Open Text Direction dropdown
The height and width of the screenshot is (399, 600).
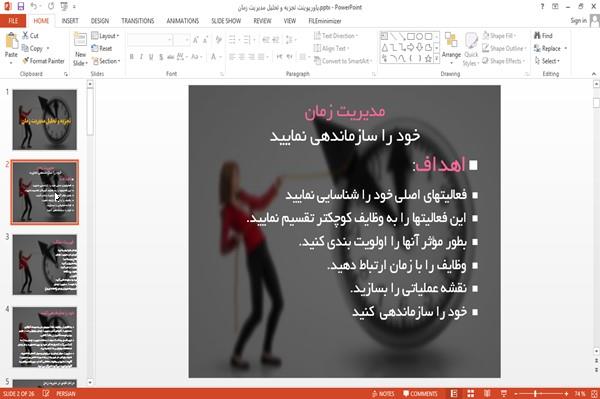tap(336, 36)
